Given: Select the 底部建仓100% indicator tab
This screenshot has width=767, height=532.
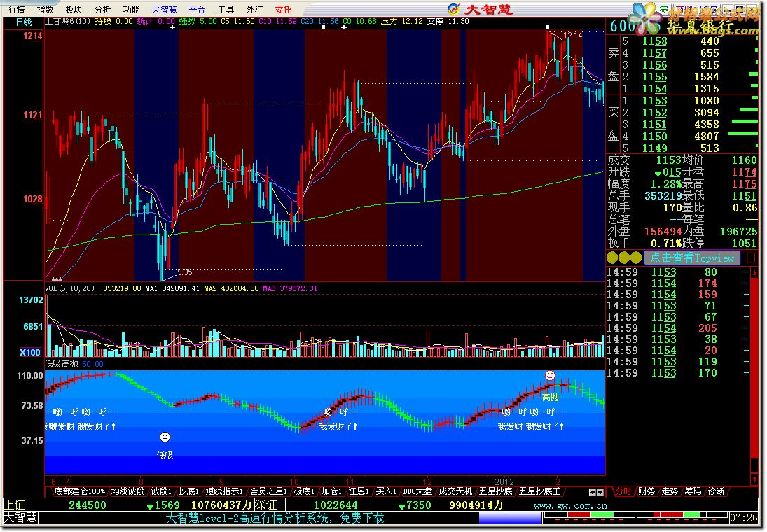Looking at the screenshot, I should point(79,491).
